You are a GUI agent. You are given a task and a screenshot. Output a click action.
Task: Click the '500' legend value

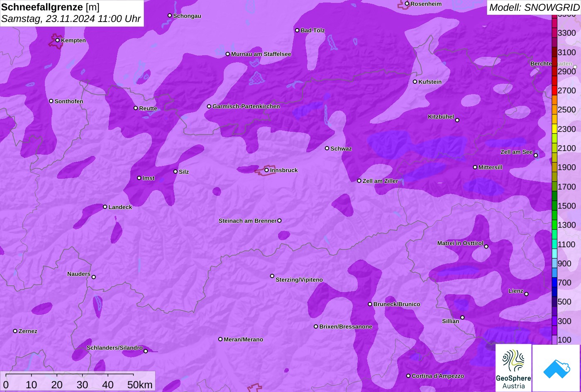click(x=564, y=302)
